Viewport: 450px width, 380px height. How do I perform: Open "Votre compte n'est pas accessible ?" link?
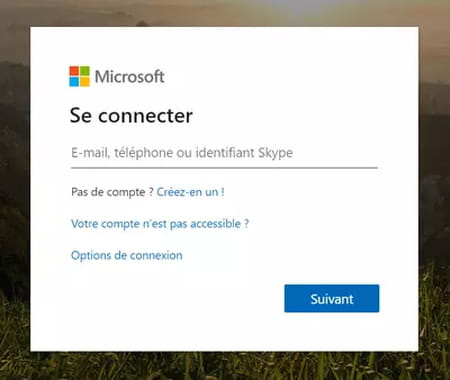[x=160, y=223]
